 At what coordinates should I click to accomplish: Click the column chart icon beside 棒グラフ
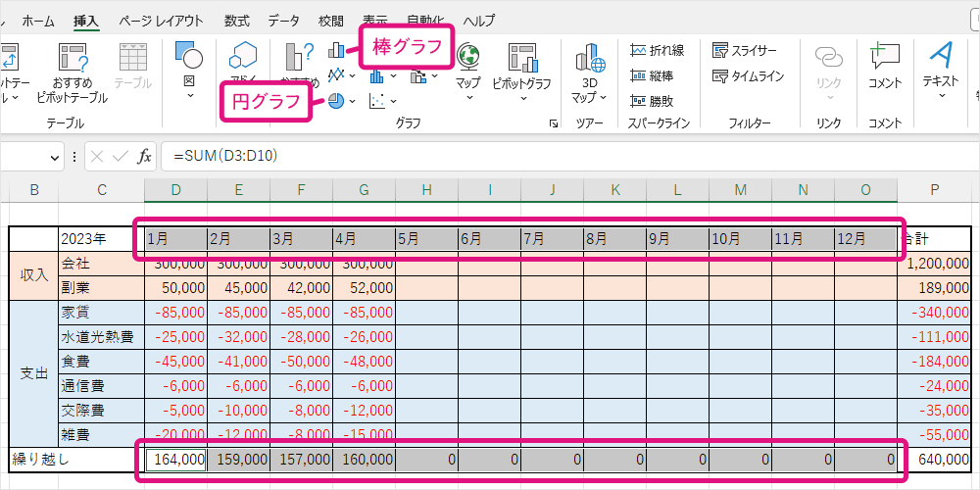tap(336, 51)
